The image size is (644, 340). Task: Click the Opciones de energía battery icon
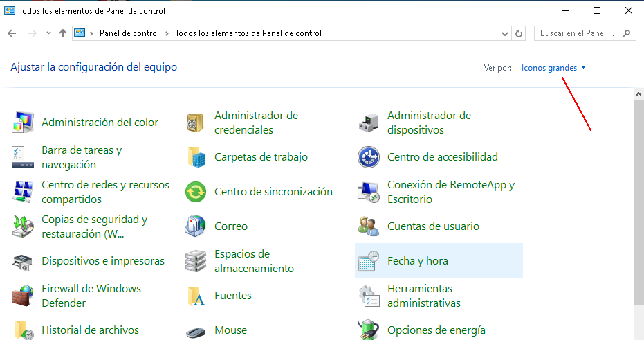pos(369,330)
